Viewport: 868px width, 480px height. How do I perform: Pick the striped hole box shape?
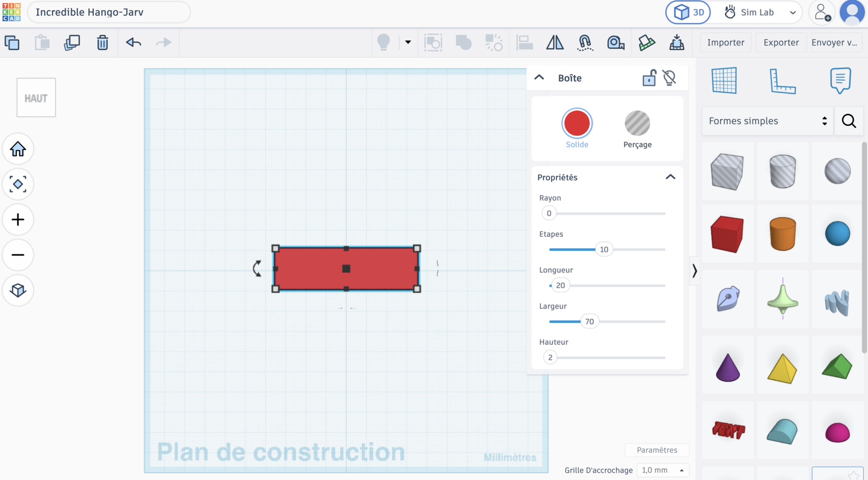point(727,171)
